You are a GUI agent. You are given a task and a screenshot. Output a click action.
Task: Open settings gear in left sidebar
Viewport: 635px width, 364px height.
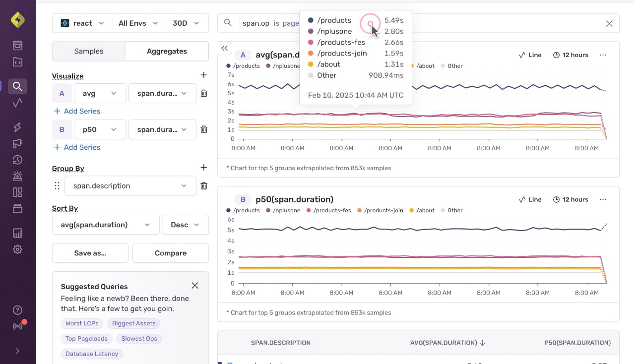tap(17, 249)
